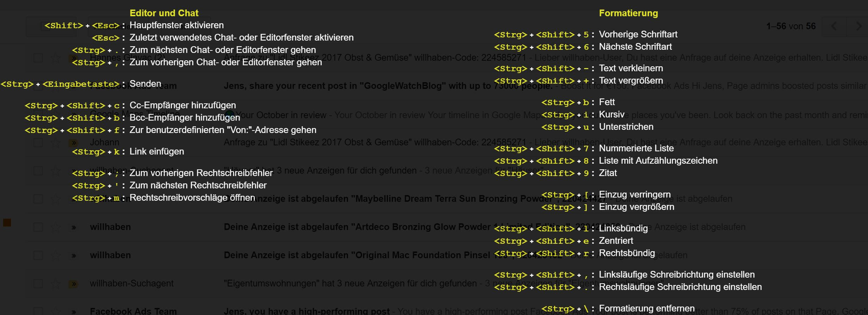This screenshot has width=868, height=315.
Task: Open the Original Mac Foundation Pinsel email
Action: [x=352, y=255]
